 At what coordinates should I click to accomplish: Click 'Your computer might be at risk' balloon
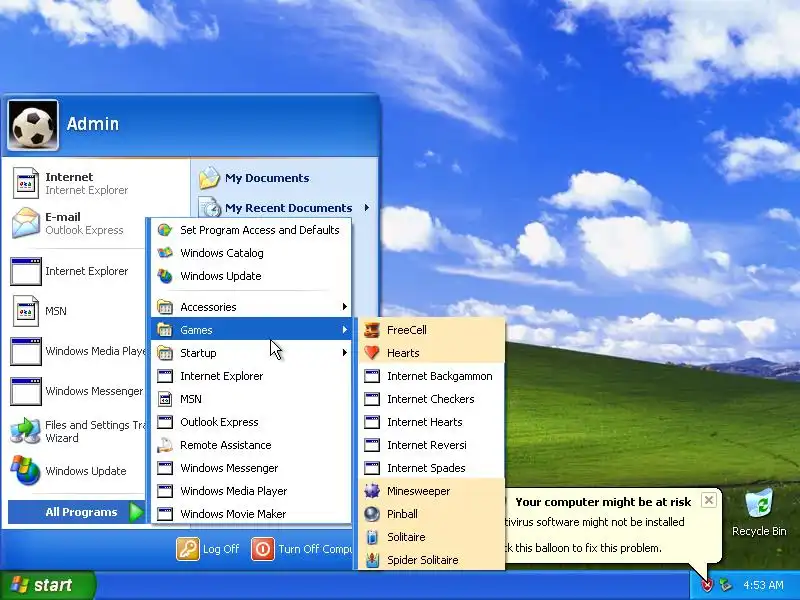point(603,502)
